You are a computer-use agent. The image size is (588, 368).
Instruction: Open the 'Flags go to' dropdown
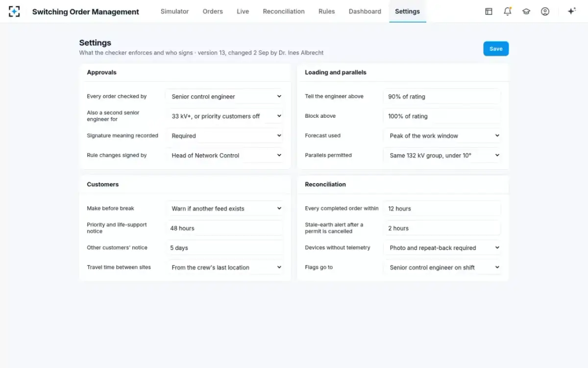pyautogui.click(x=442, y=267)
